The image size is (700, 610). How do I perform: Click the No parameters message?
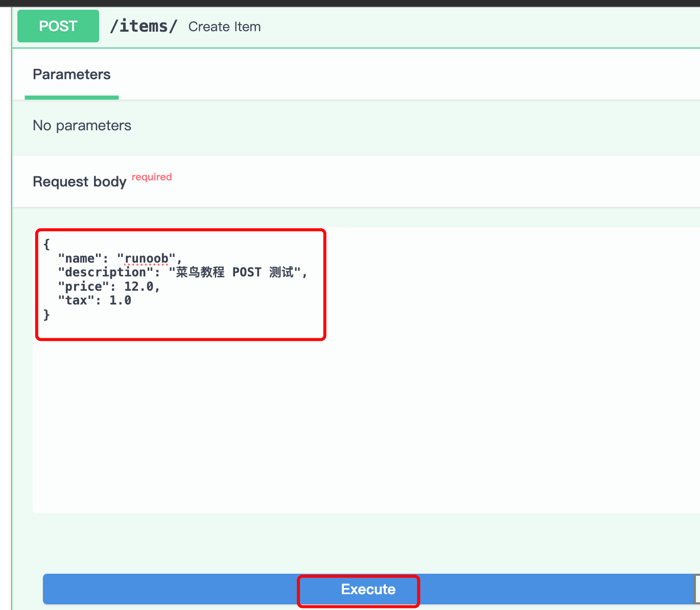point(82,126)
